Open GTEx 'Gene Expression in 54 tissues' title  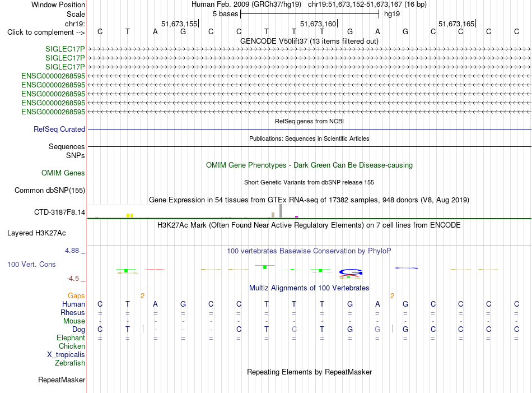(309, 200)
